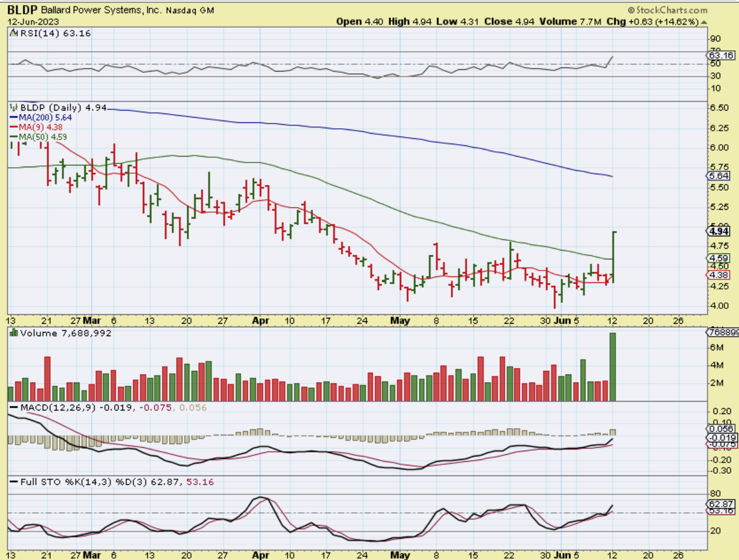
Task: Click the BLDP ticker symbol in the title
Action: (21, 10)
